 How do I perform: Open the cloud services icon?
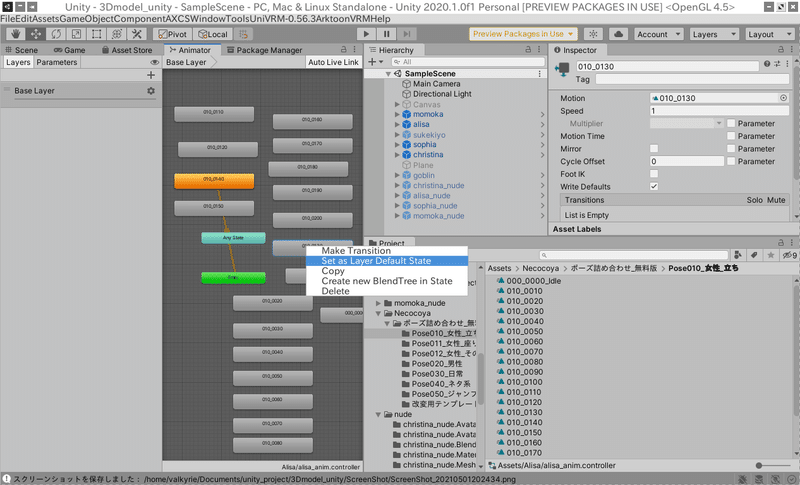click(618, 34)
